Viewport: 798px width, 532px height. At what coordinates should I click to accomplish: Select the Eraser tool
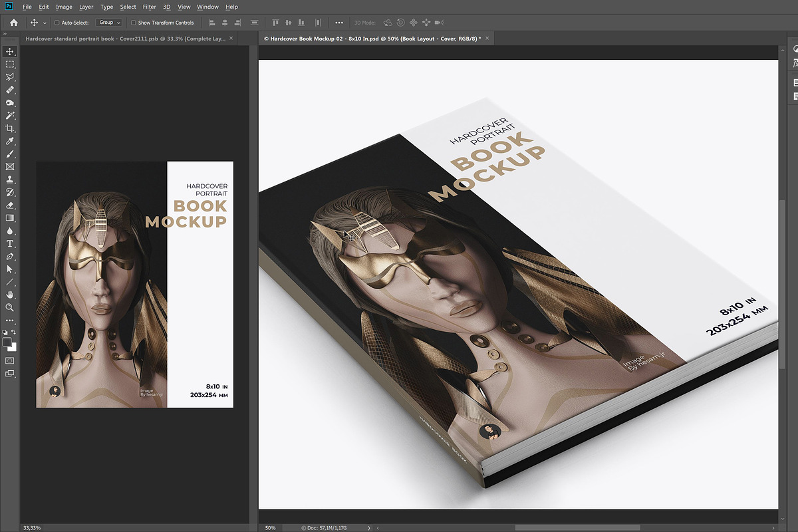click(10, 205)
